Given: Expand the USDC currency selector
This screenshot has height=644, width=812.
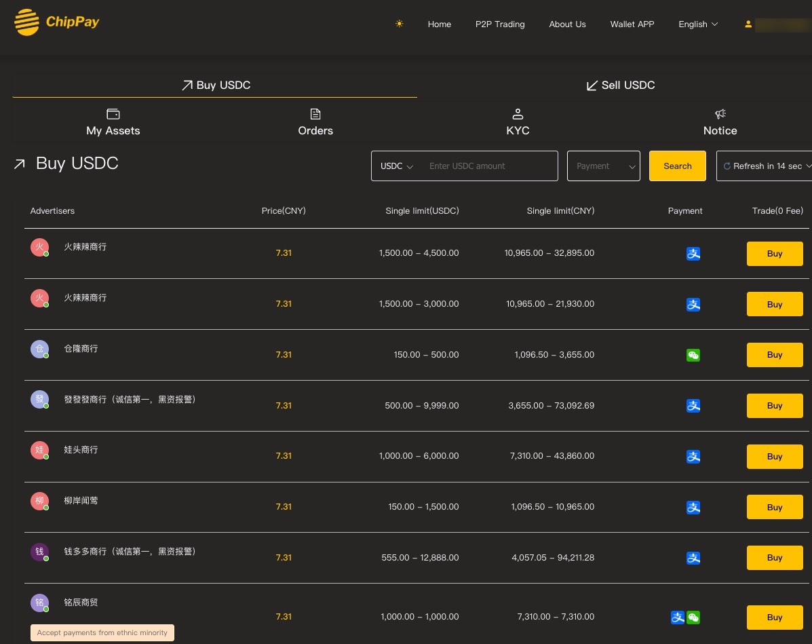Looking at the screenshot, I should click(397, 166).
